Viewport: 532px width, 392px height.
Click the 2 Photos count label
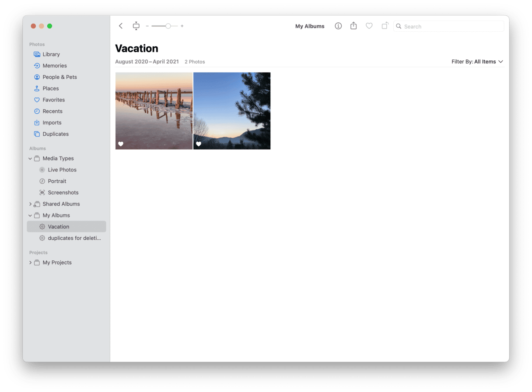coord(195,62)
